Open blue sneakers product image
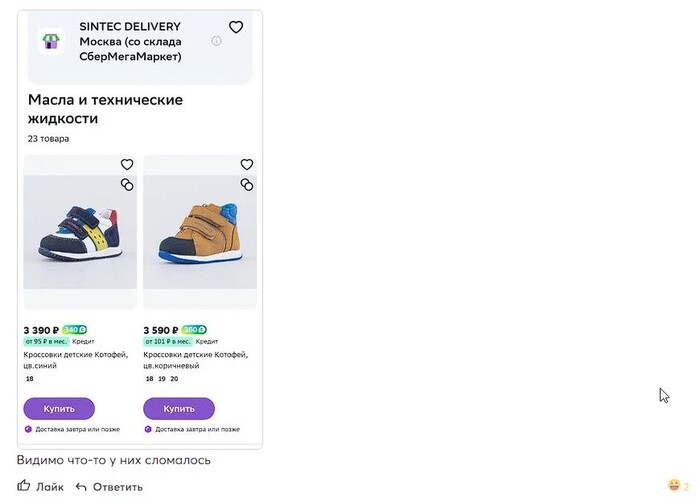 (x=80, y=232)
